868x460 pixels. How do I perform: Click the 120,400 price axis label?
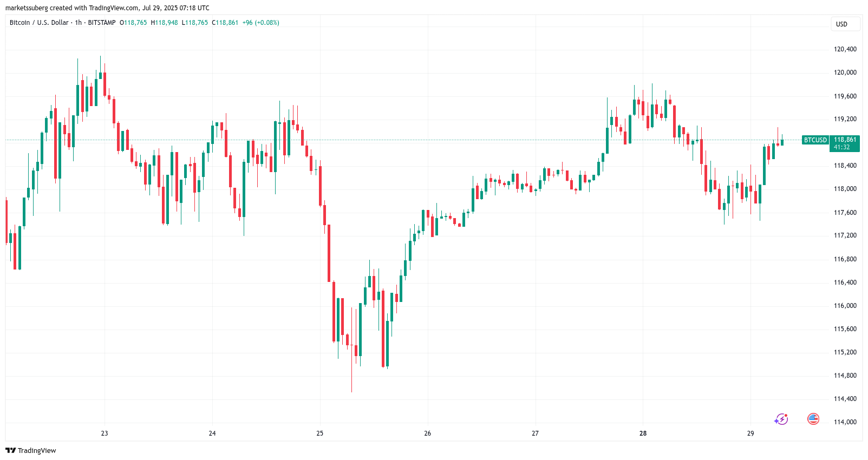click(845, 49)
